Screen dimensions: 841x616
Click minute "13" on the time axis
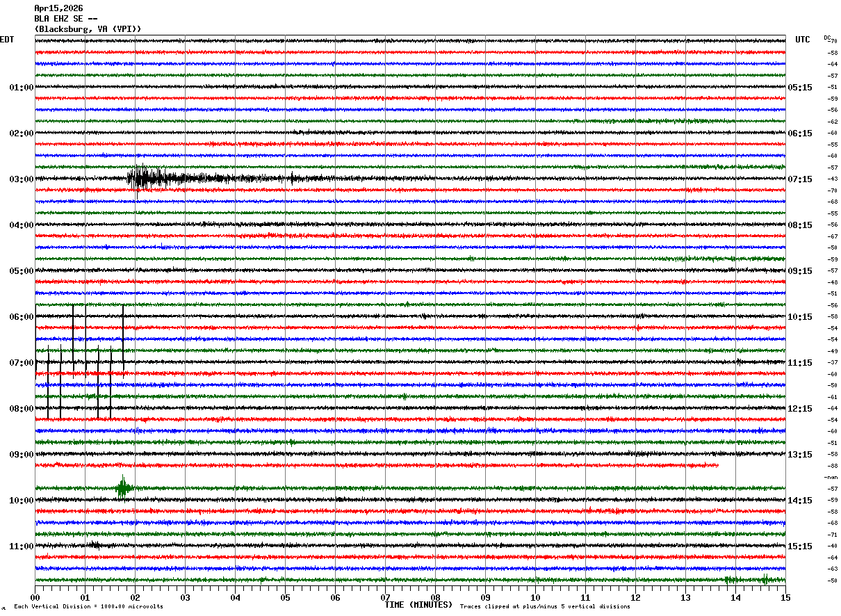point(685,597)
